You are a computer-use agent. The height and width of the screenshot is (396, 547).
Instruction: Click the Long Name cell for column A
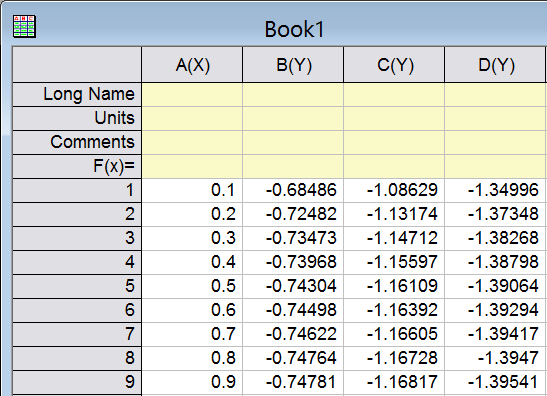pos(192,95)
